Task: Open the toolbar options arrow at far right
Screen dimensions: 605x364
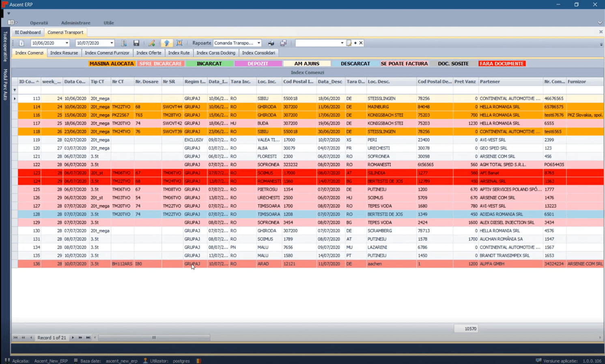Action: pos(601,44)
